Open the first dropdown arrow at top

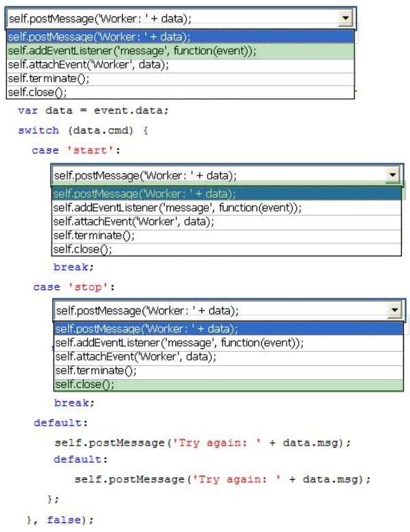click(345, 18)
